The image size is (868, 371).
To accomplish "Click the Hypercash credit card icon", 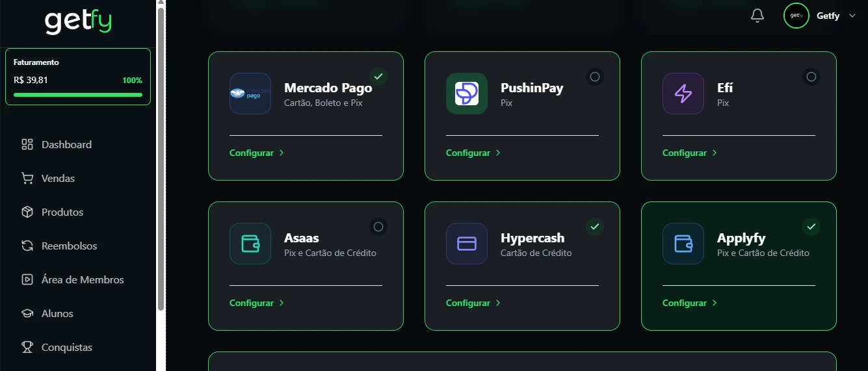I will [467, 244].
